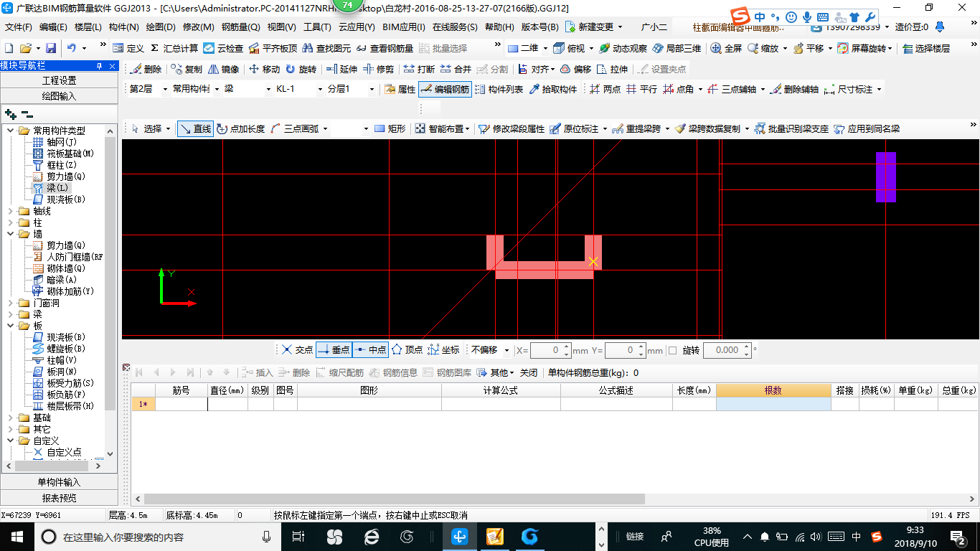Click 全屏 full screen zoom icon
This screenshot has width=980, height=551.
(726, 48)
